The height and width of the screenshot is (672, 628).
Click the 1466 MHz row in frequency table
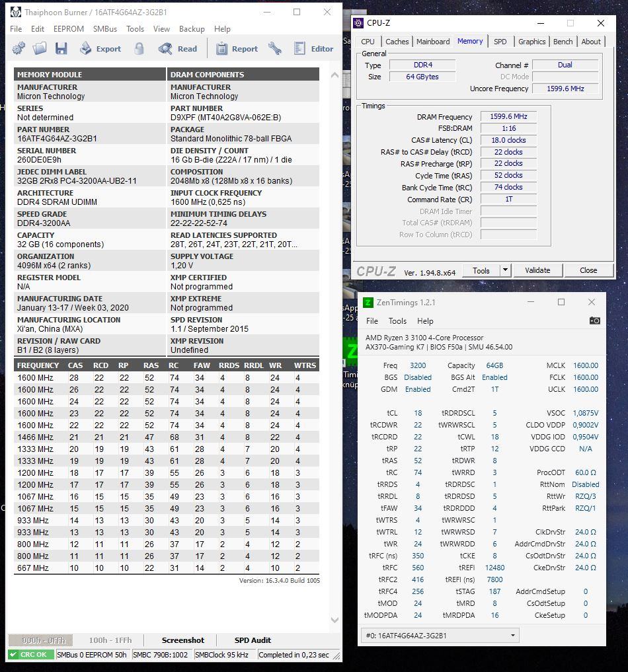[x=167, y=437]
